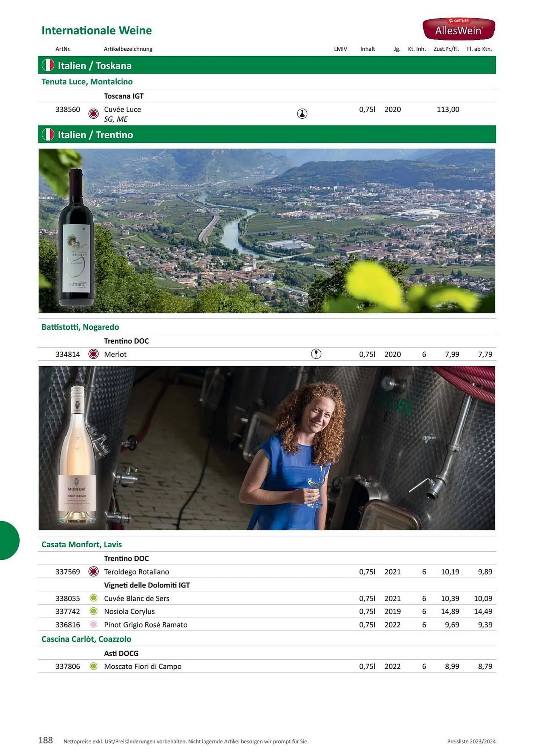Click grape varieties text SG, ME
The width and height of the screenshot is (534, 756).
click(116, 119)
